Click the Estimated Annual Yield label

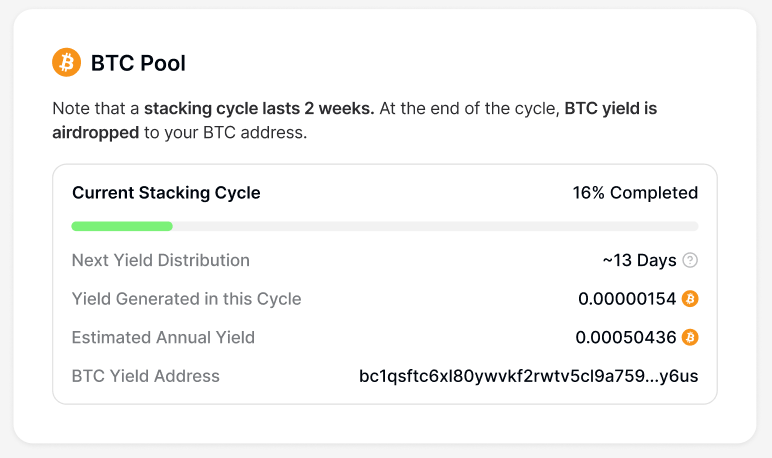coord(163,337)
